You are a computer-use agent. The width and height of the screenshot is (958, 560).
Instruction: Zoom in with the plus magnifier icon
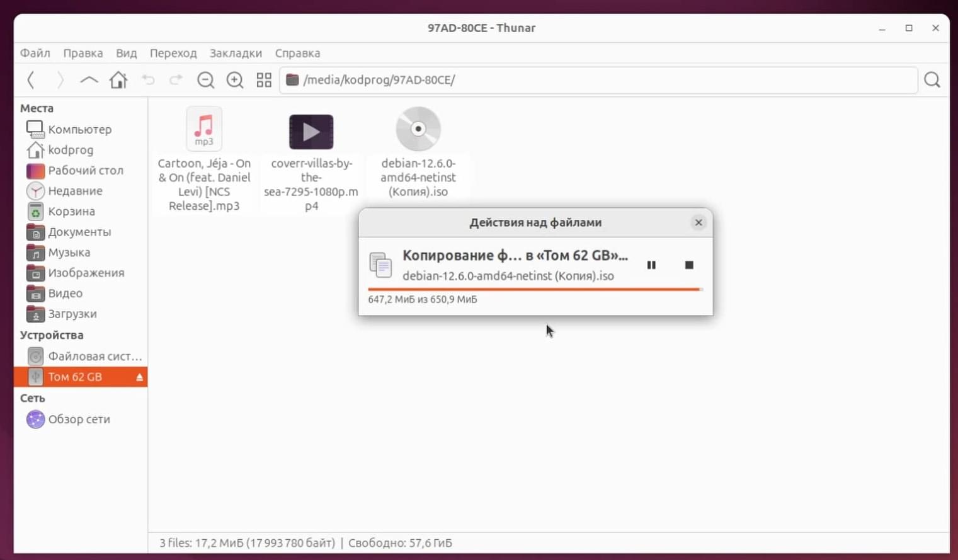(235, 80)
